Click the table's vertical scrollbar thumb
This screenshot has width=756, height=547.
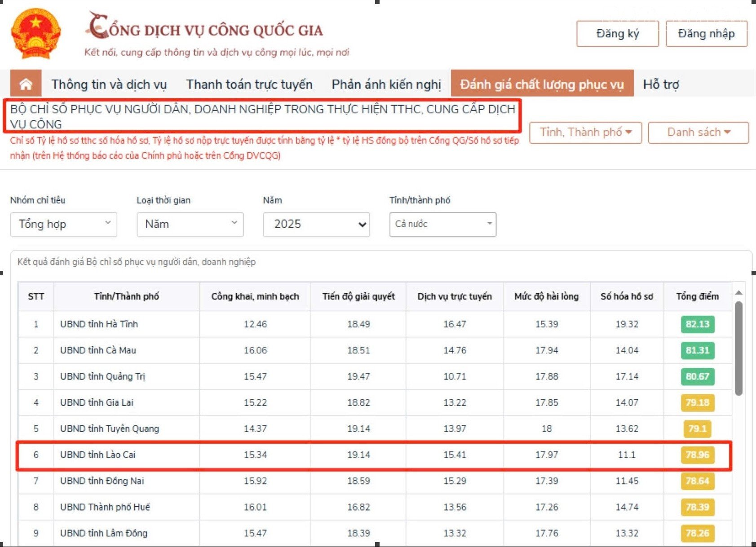tap(738, 348)
